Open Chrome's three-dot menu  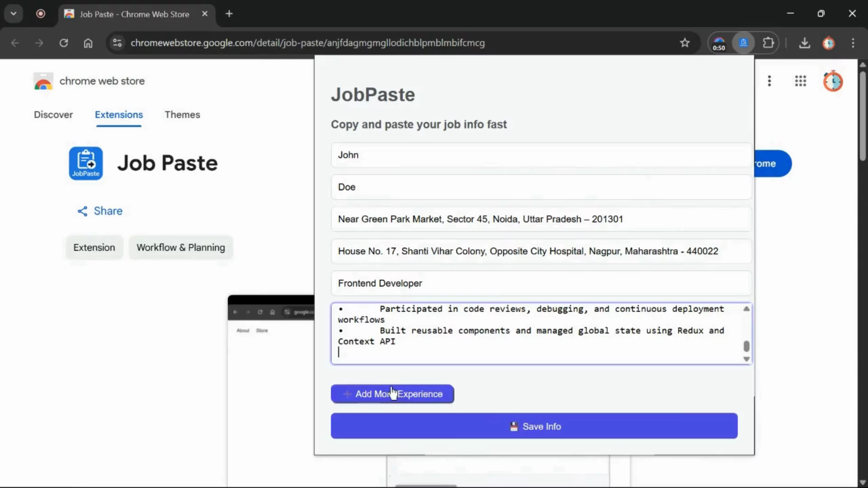click(854, 43)
